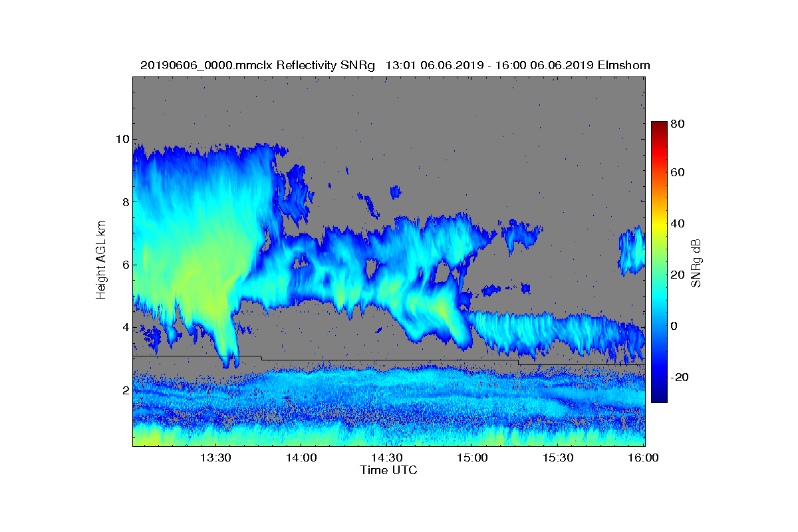798x532 pixels.
Task: Click the plot title text
Action: (395, 65)
